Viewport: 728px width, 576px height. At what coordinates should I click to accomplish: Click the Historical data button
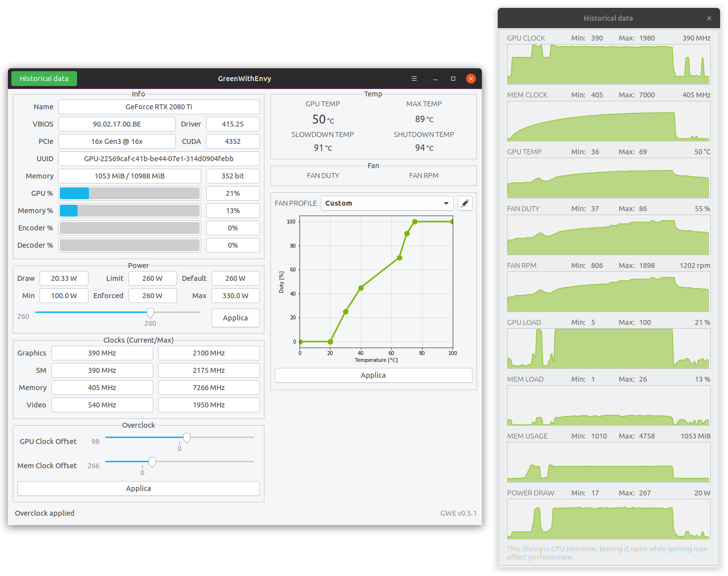tap(44, 79)
